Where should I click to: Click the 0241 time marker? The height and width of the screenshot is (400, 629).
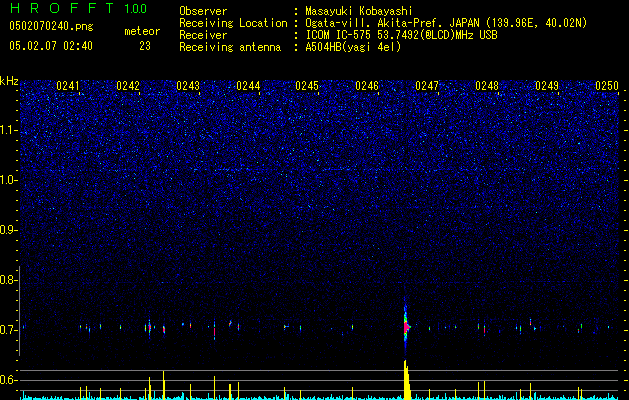[68, 86]
